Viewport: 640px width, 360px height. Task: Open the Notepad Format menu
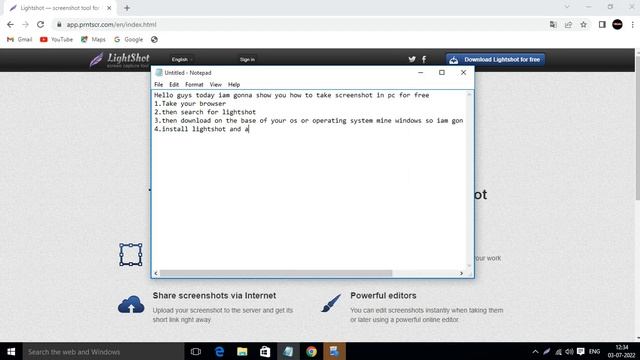194,84
